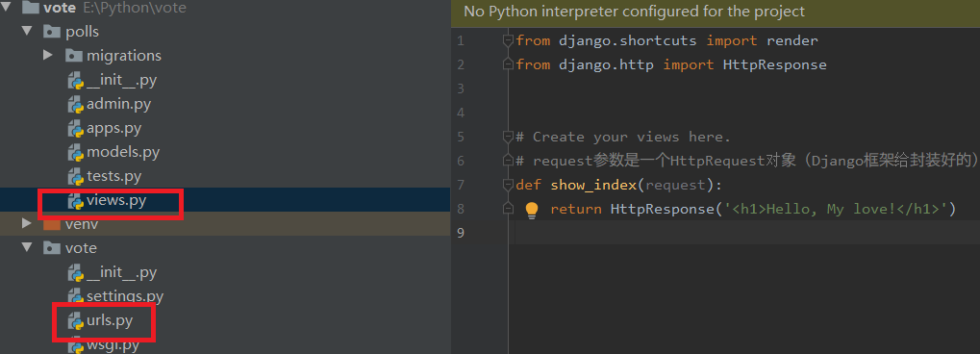Expand the migrations folder arrow
Image resolution: width=980 pixels, height=354 pixels.
pos(47,55)
